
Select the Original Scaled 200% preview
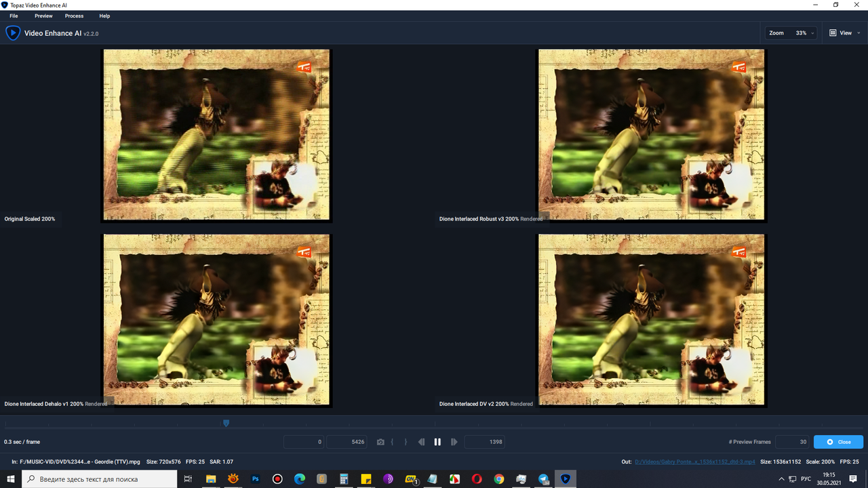coord(216,135)
